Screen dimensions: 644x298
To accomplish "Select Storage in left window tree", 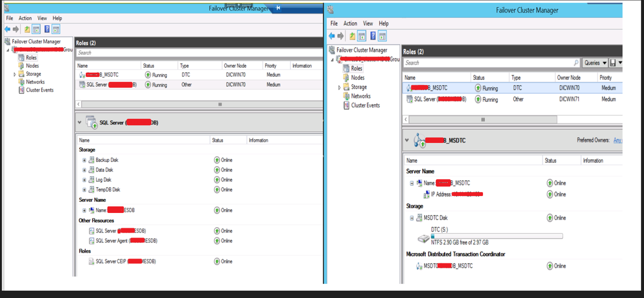I will [x=33, y=74].
